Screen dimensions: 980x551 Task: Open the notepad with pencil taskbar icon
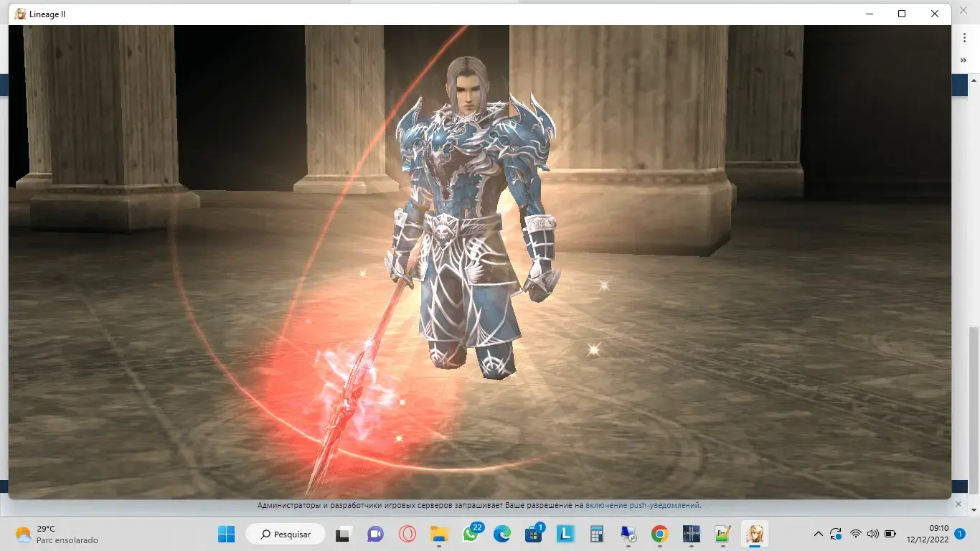723,534
